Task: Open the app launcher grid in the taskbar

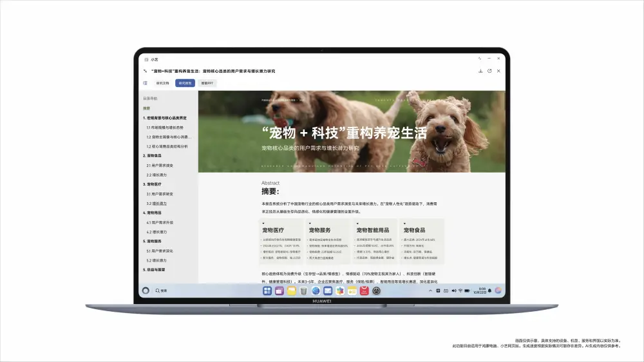Action: click(x=267, y=291)
